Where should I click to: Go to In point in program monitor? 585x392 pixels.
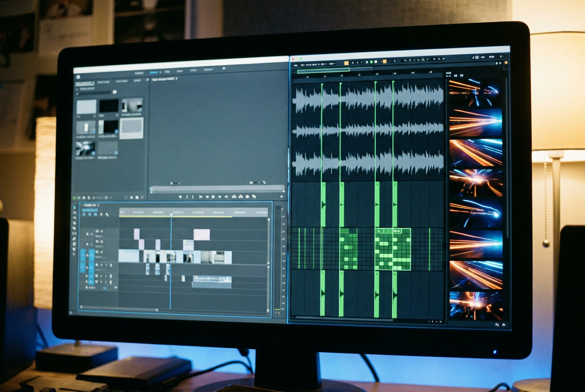coord(201,196)
